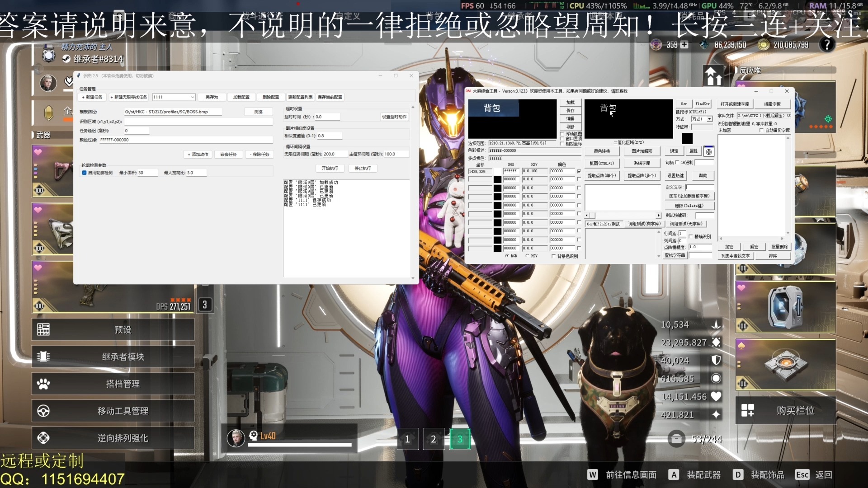
Task: Open the preset grid icon beside 预设
Action: point(43,329)
